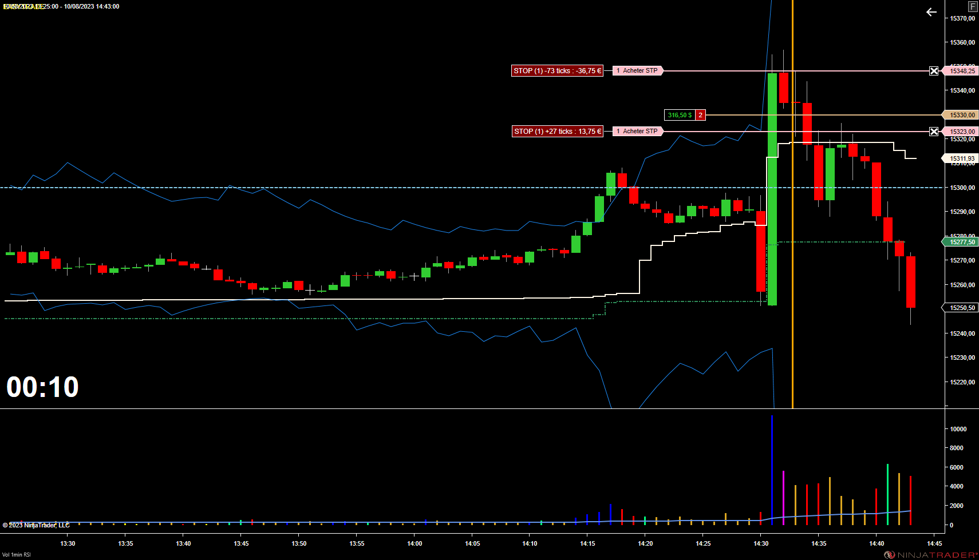This screenshot has height=560, width=979.
Task: Click the F button in the chart corner
Action: click(973, 6)
